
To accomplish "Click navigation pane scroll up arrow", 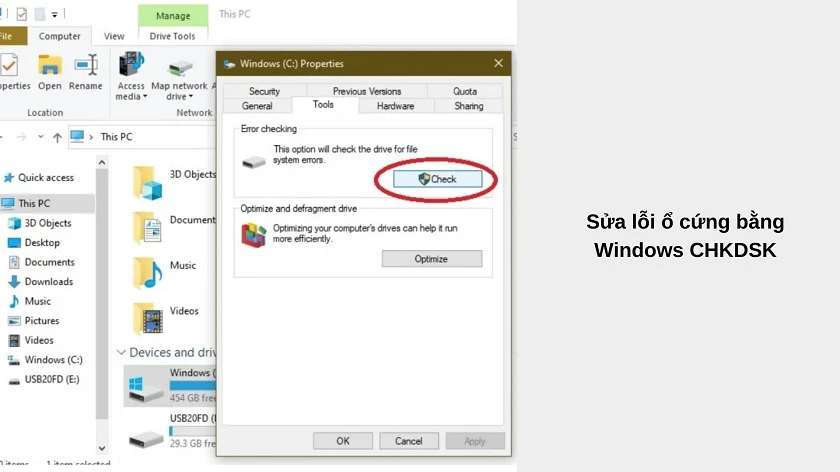I will [102, 162].
